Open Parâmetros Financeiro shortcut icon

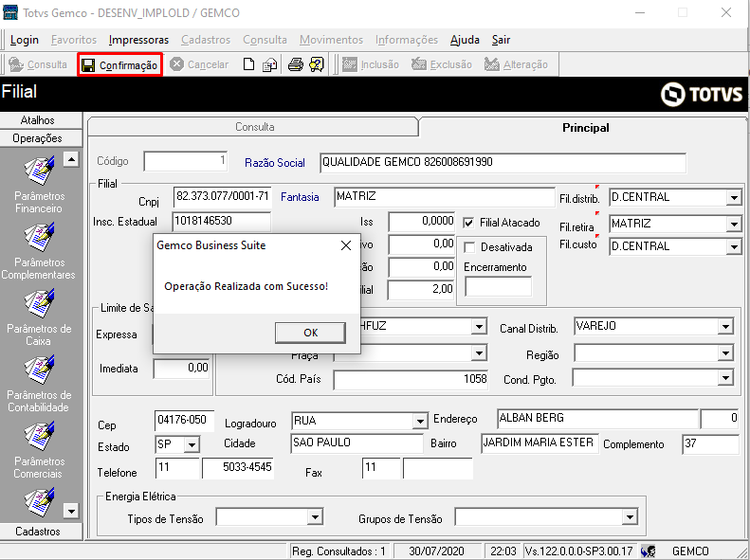pyautogui.click(x=39, y=172)
